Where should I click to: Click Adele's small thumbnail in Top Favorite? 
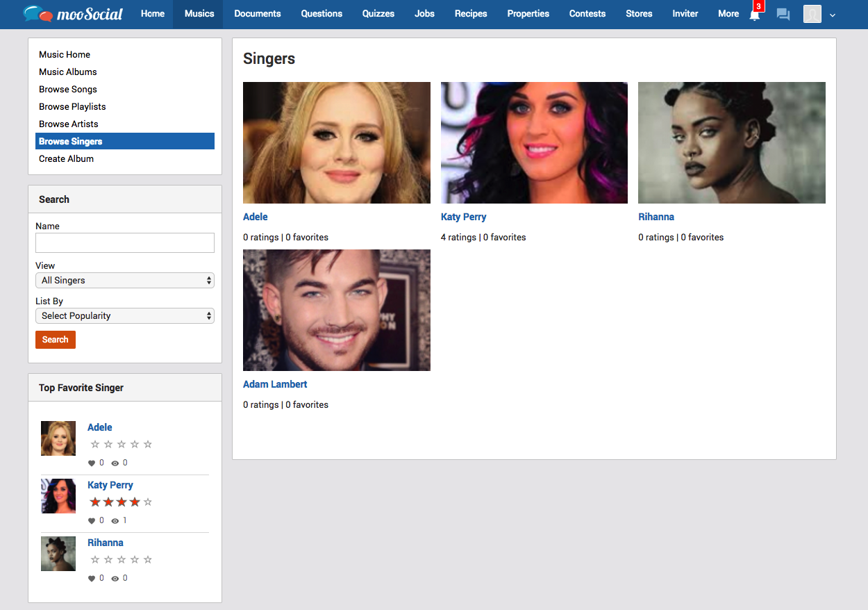click(x=58, y=438)
